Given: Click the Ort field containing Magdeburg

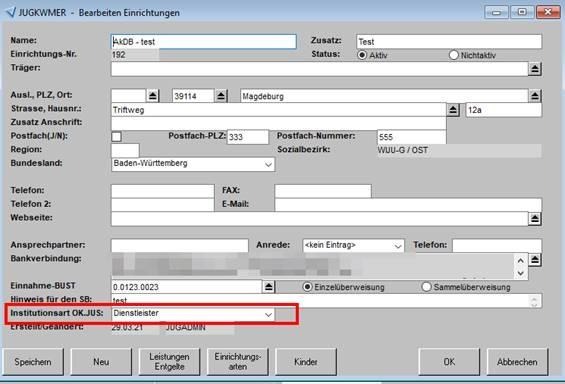Looking at the screenshot, I should coord(384,96).
